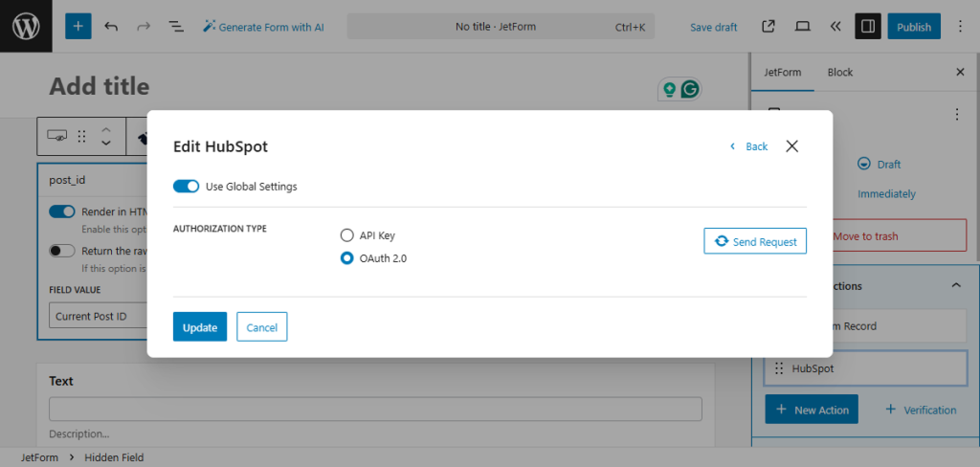980x467 pixels.
Task: Click the Grammarly icon near title
Action: tap(690, 89)
